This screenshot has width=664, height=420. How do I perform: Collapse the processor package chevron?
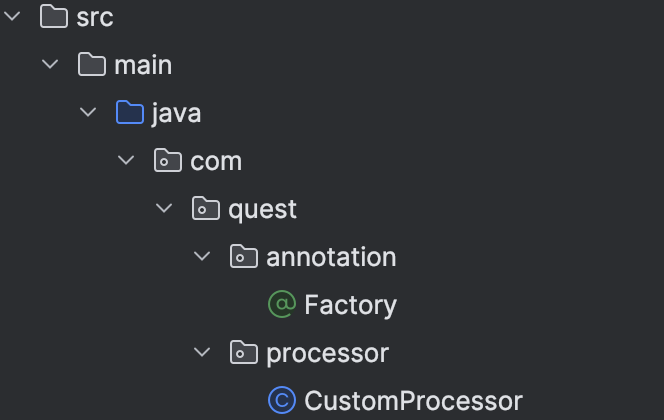pos(201,353)
